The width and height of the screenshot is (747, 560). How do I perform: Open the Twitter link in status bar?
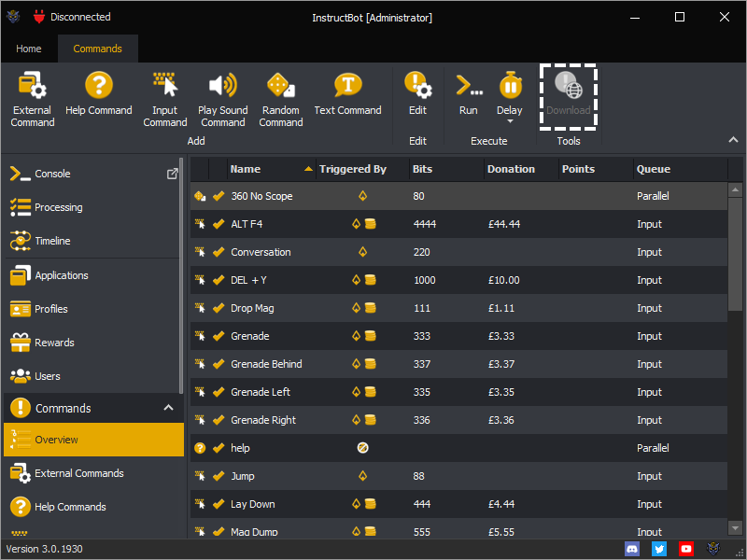[659, 549]
